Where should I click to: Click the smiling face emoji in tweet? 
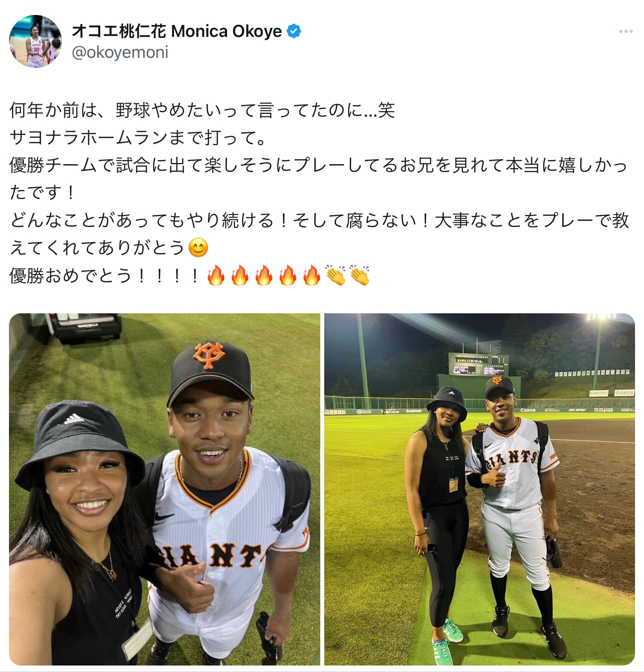coord(198,248)
